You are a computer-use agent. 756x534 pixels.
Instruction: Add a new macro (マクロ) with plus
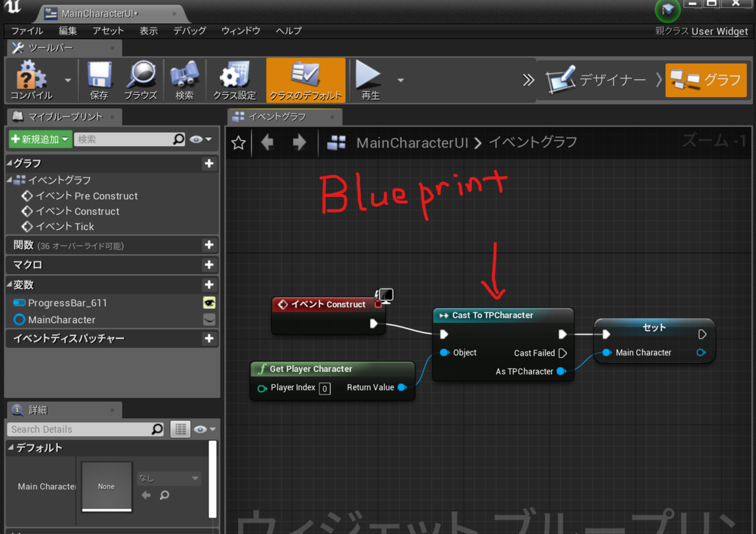click(209, 265)
